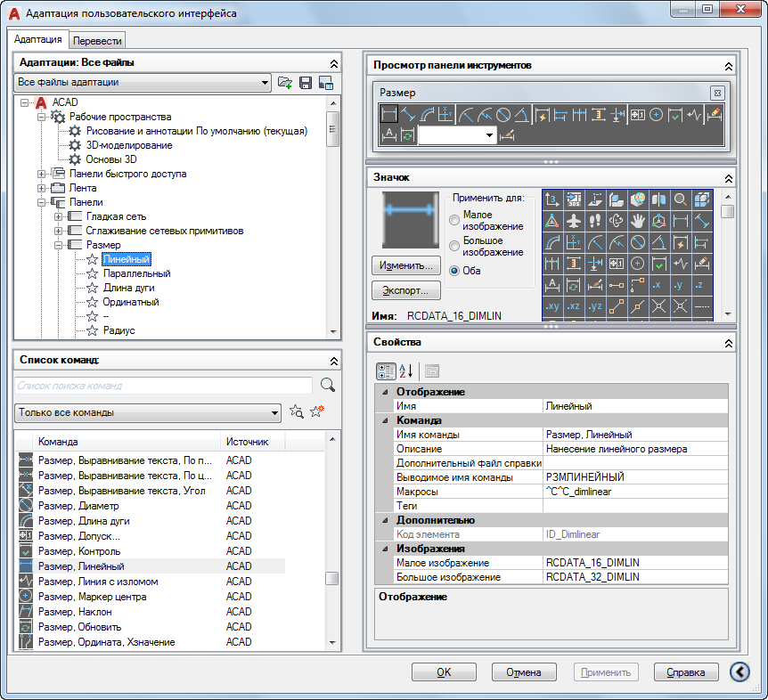Confirm with the OK button
The width and height of the screenshot is (768, 700).
[x=444, y=672]
